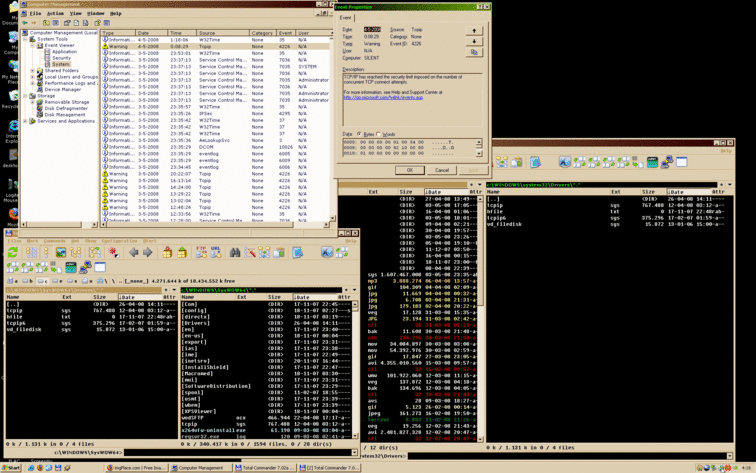The height and width of the screenshot is (473, 756).
Task: Open View menu in Computer Management
Action: pos(75,14)
